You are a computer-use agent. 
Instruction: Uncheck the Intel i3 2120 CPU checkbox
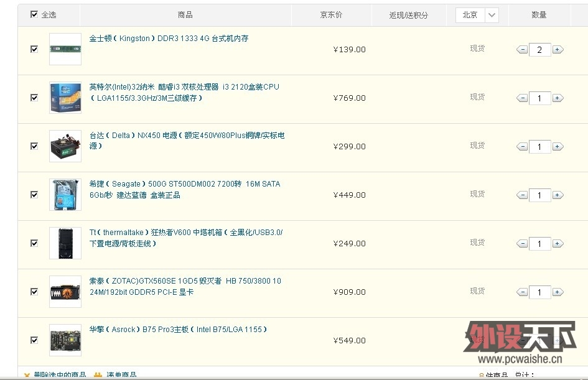click(34, 98)
